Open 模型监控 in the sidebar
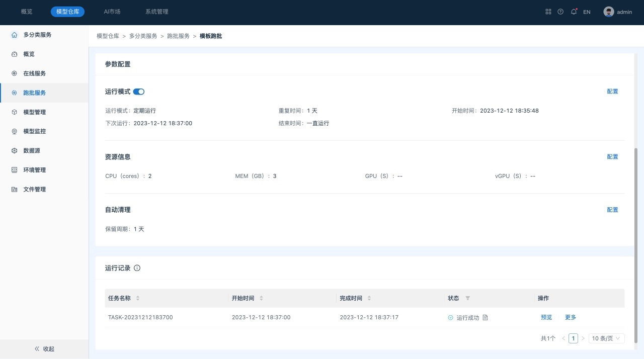 tap(35, 131)
